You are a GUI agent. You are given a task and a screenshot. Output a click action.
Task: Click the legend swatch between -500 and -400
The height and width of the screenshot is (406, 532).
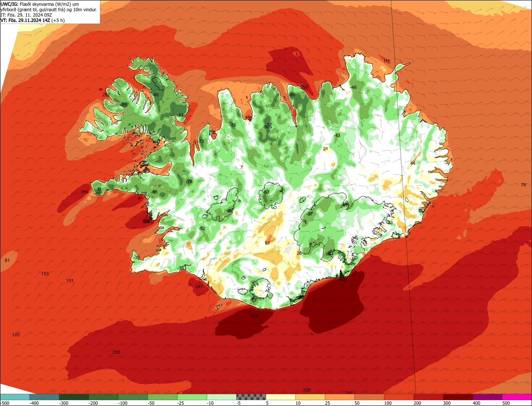click(15, 397)
